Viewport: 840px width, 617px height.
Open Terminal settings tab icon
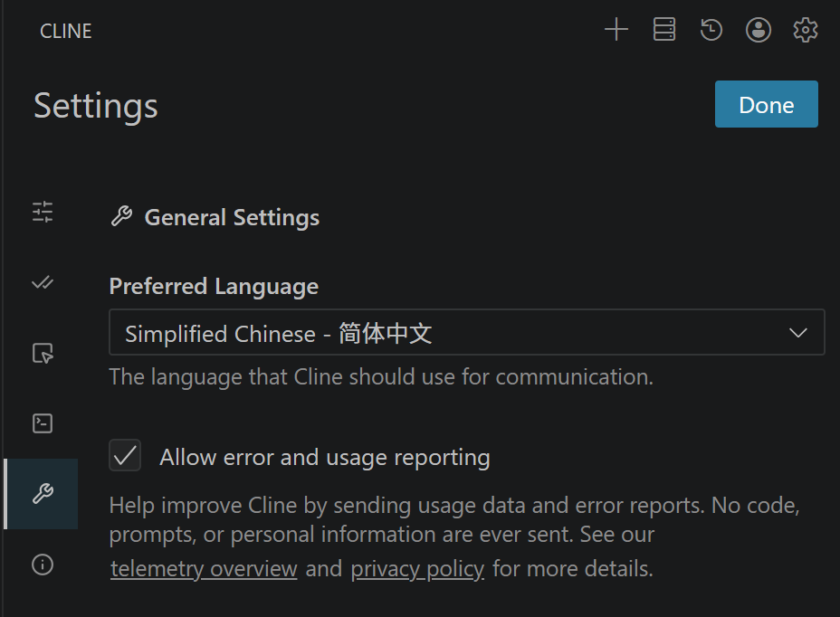pos(43,423)
